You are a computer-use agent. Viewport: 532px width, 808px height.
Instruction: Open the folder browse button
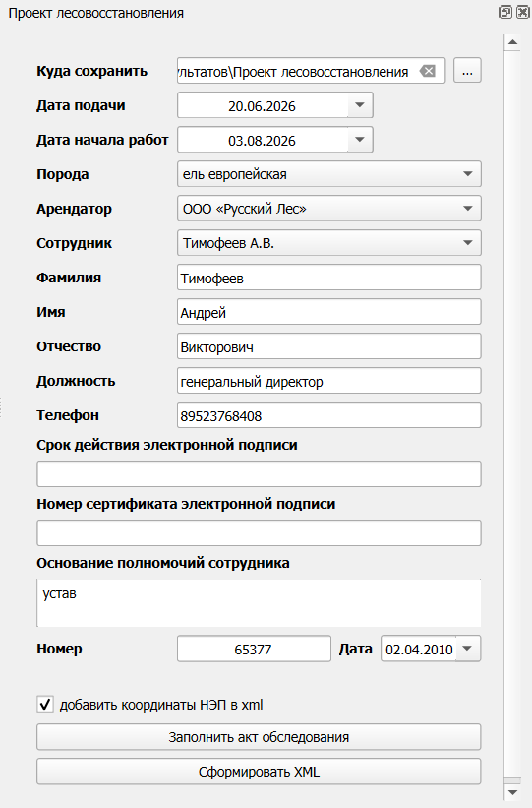(467, 71)
